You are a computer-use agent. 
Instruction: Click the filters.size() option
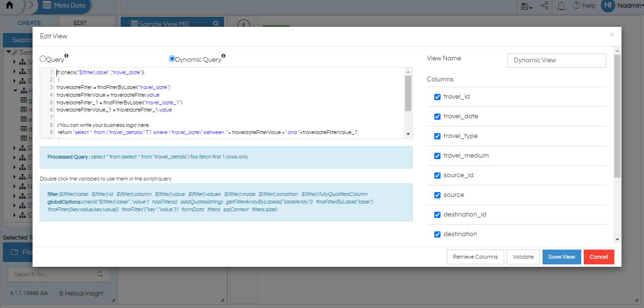point(264,210)
